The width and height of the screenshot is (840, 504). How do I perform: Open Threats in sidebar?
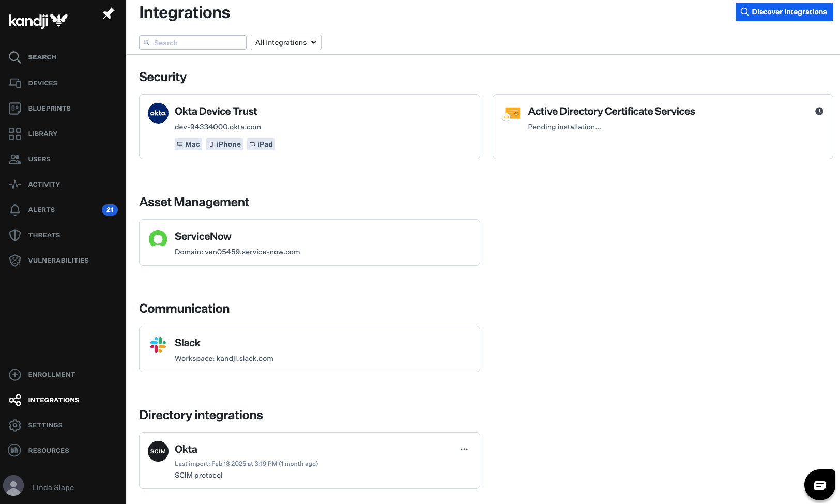click(44, 235)
